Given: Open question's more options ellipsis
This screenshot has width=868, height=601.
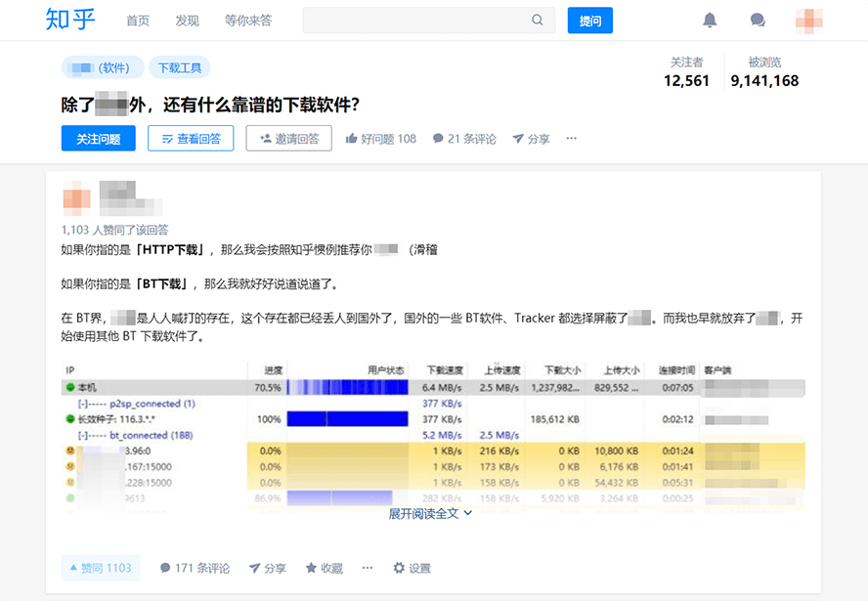Looking at the screenshot, I should click(572, 139).
